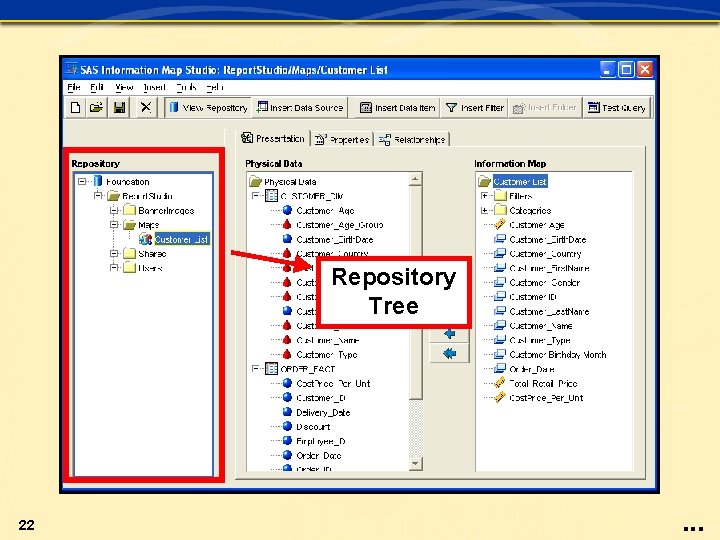Screen dimensions: 720x540
Task: Select Customer_FirstName in Information Map
Action: [550, 268]
